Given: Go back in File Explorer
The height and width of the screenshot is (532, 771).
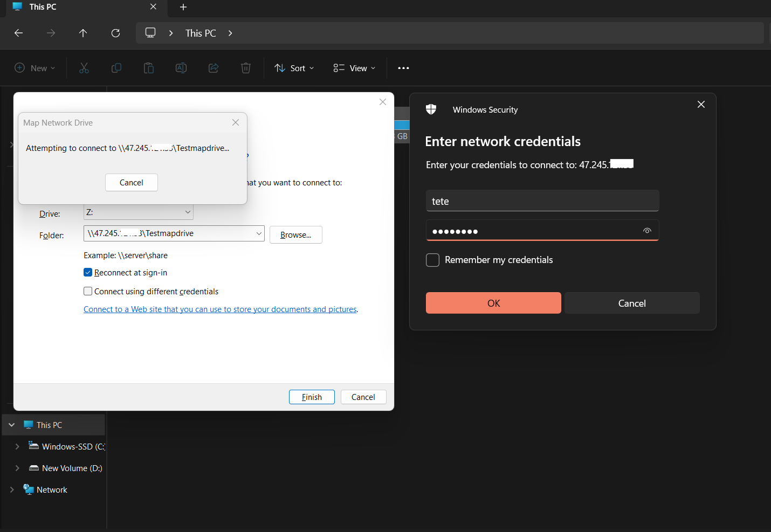Looking at the screenshot, I should tap(18, 33).
